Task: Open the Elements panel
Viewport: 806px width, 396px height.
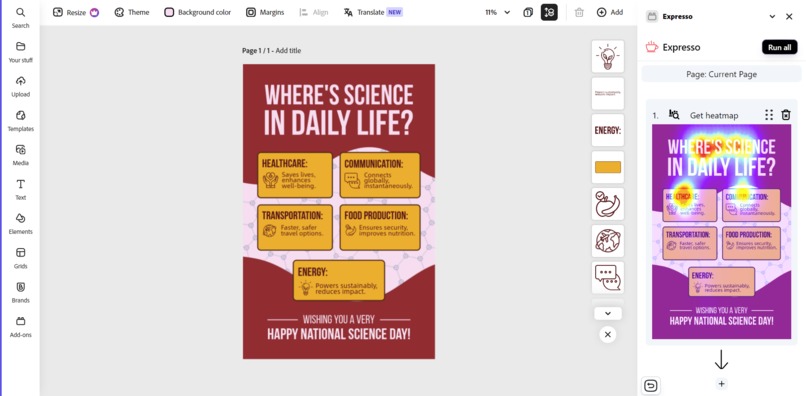Action: click(x=21, y=224)
